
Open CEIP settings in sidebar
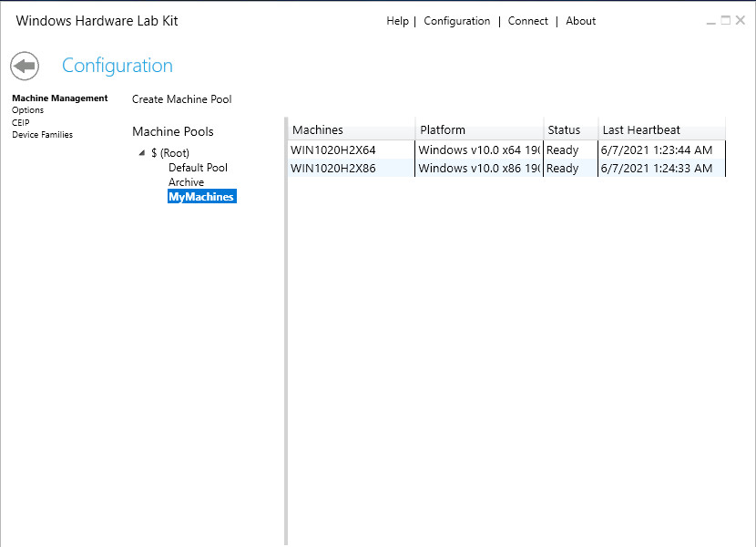20,123
